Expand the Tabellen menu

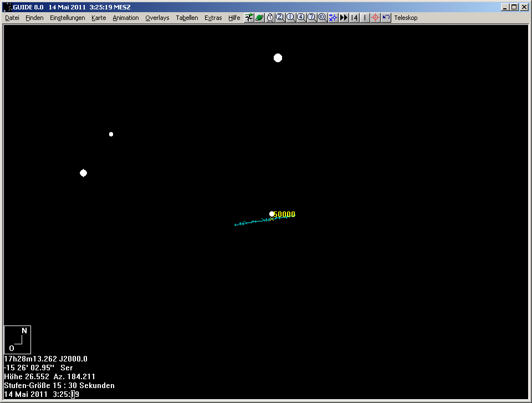click(x=187, y=18)
